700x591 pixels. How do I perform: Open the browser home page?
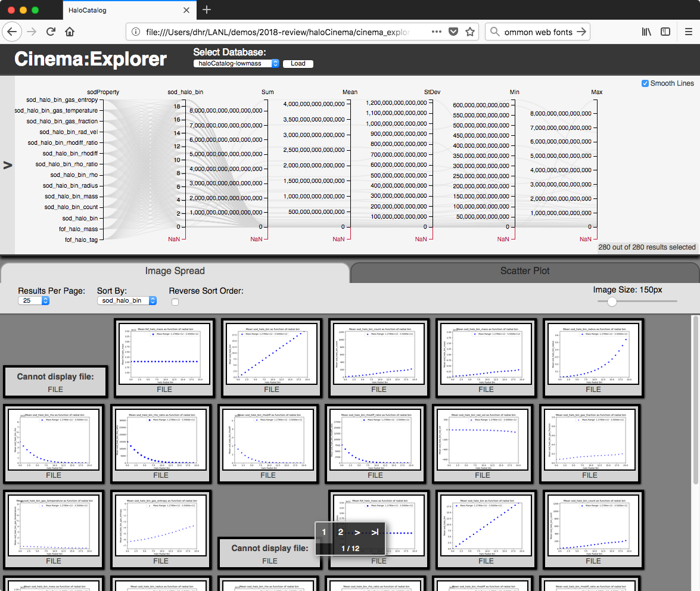(x=70, y=32)
